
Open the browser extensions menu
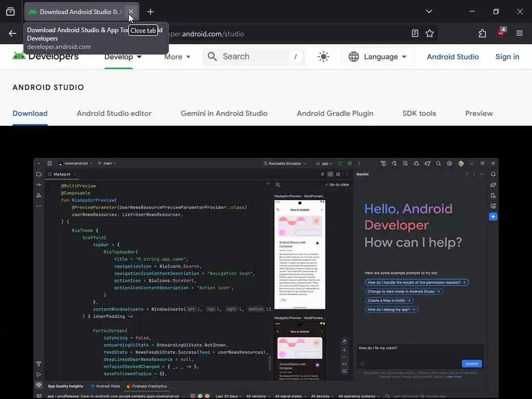(x=482, y=33)
